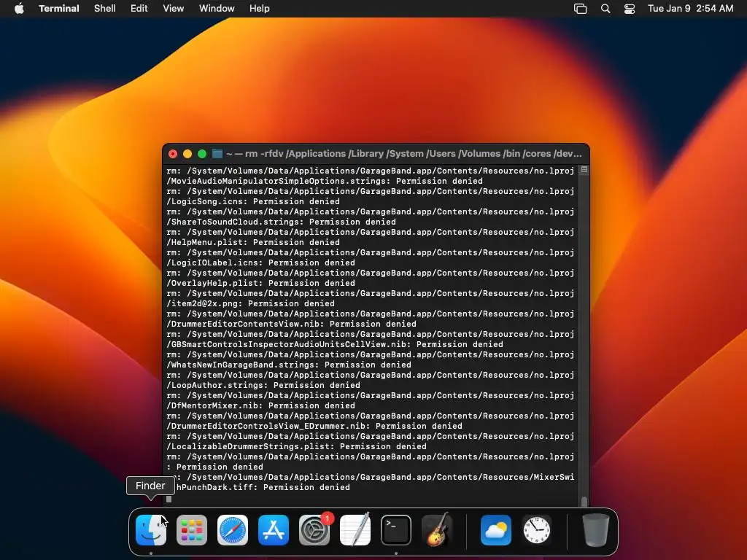Viewport: 747px width, 560px height.
Task: Open the Help menu
Action: coord(260,9)
